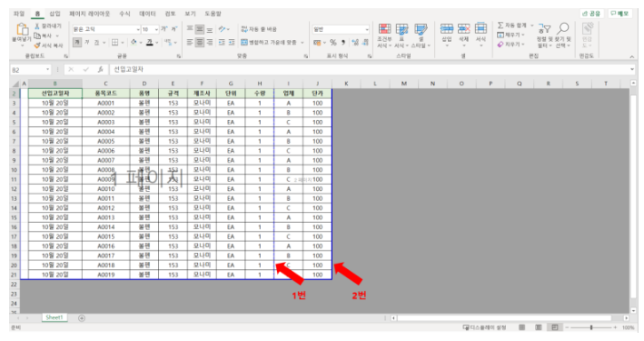Apply percent style (%) format
Viewport: 644px width, 341px height.
coord(333,43)
